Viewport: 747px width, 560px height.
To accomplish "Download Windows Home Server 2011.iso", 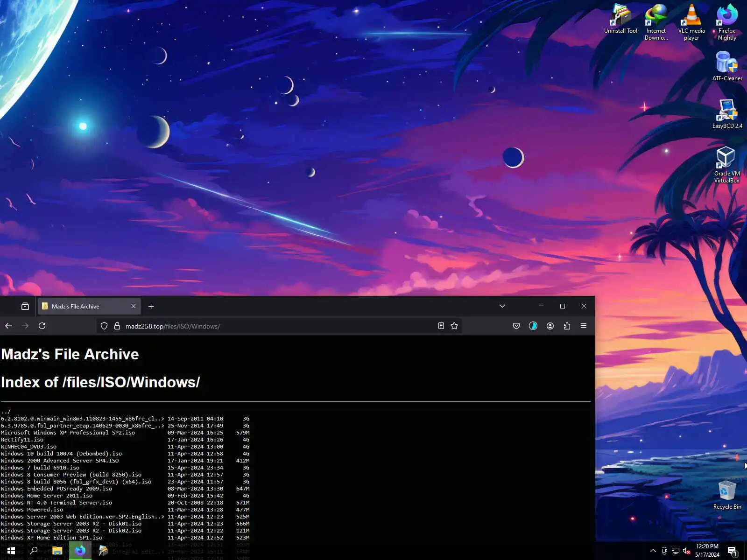I will coord(47,496).
